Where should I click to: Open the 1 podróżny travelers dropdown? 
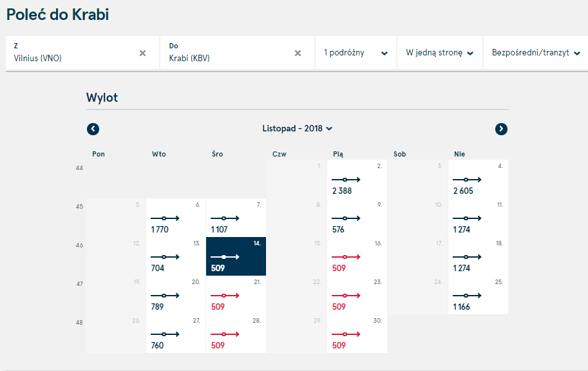(356, 53)
